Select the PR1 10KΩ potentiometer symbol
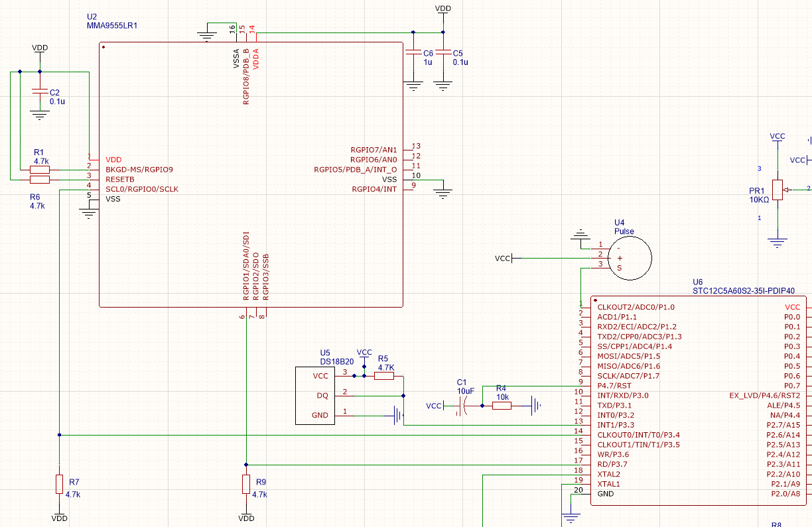The width and height of the screenshot is (812, 527). (778, 190)
